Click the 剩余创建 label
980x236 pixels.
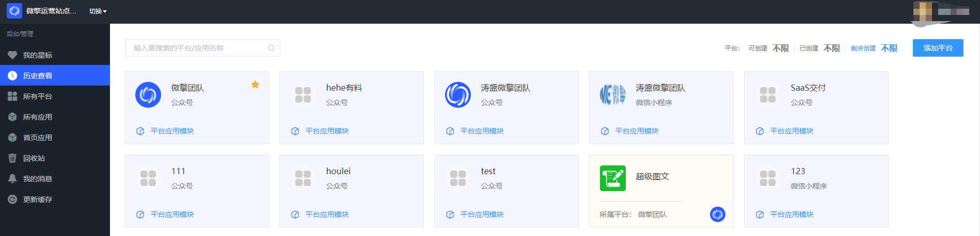pos(863,48)
